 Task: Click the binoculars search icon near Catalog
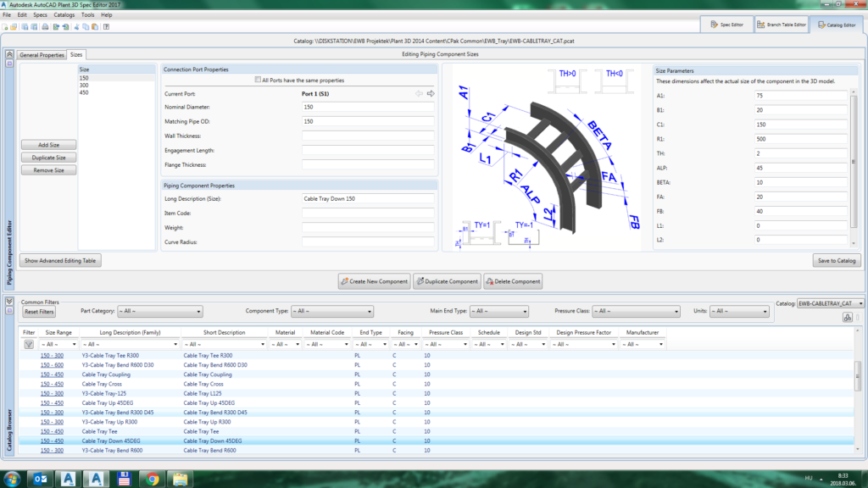848,318
